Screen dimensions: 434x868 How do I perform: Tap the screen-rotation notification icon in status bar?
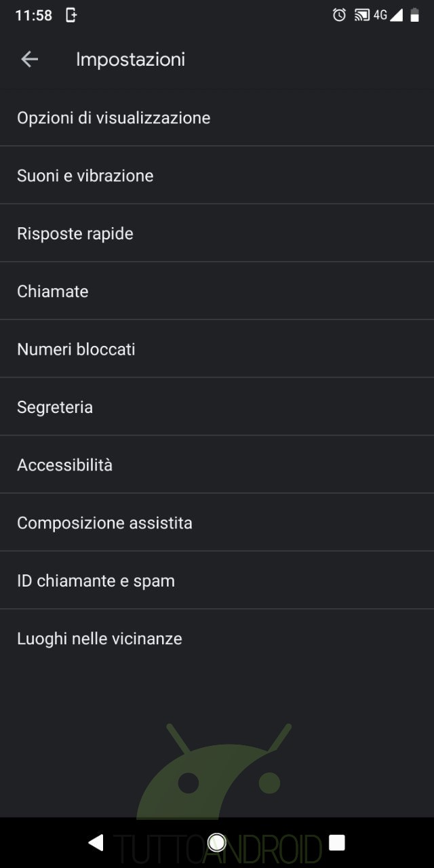[x=71, y=15]
